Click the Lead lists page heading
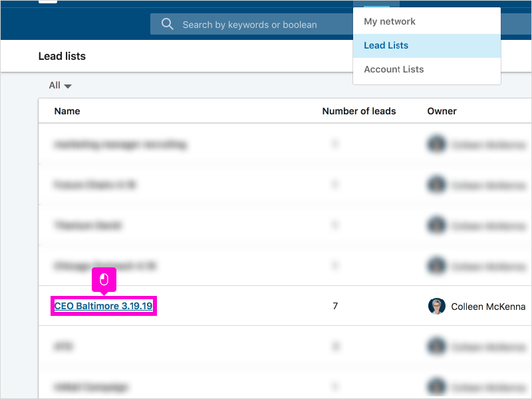This screenshot has width=532, height=399. point(62,56)
